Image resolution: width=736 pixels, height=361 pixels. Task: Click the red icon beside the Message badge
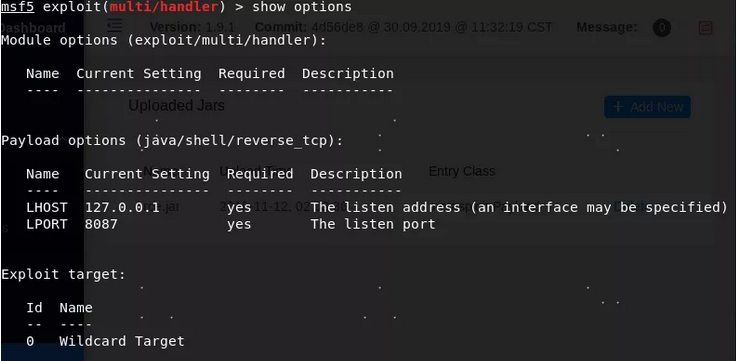(705, 28)
